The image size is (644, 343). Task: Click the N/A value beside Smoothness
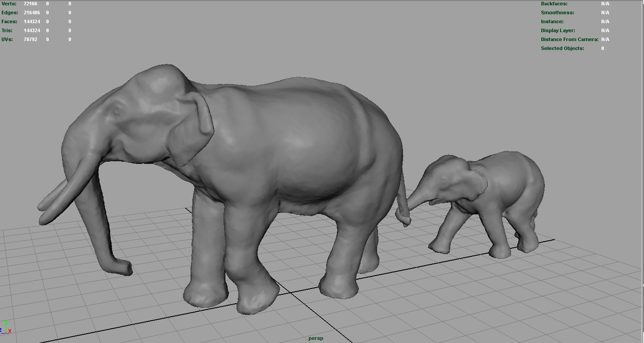[x=605, y=13]
